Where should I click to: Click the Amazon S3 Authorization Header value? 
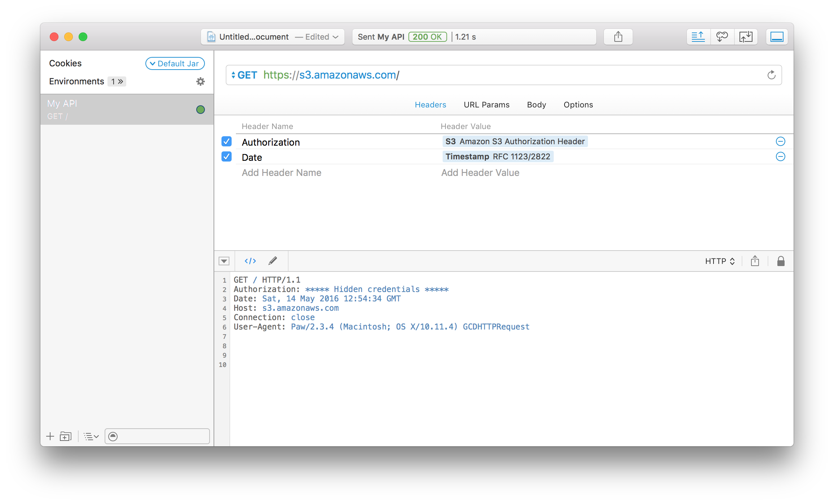pyautogui.click(x=515, y=141)
